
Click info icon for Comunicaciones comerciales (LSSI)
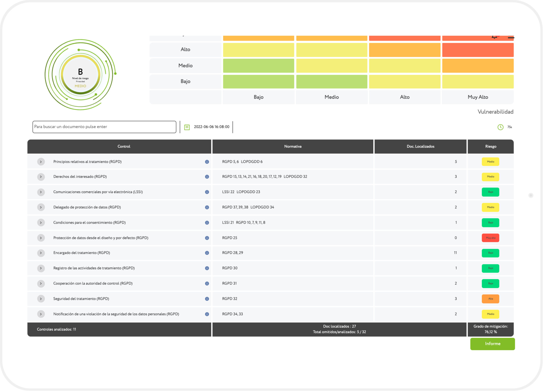(x=207, y=192)
